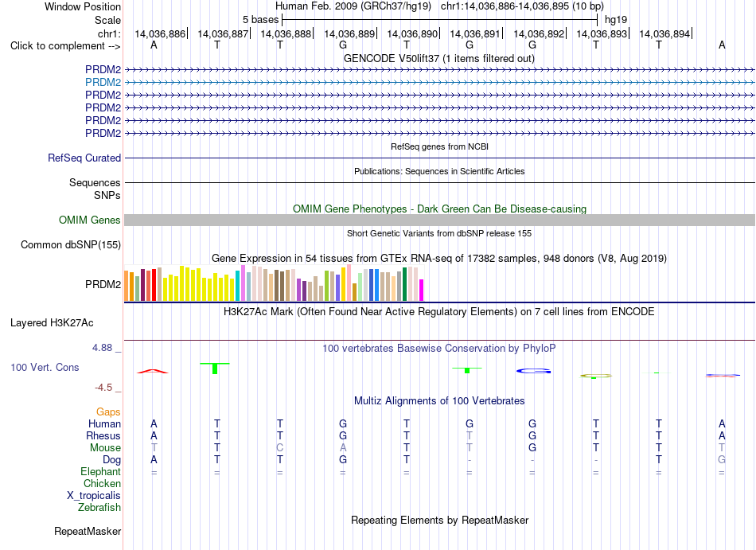Select the magenta bar in GTEx expression chart
The width and height of the screenshot is (756, 550).
[421, 291]
